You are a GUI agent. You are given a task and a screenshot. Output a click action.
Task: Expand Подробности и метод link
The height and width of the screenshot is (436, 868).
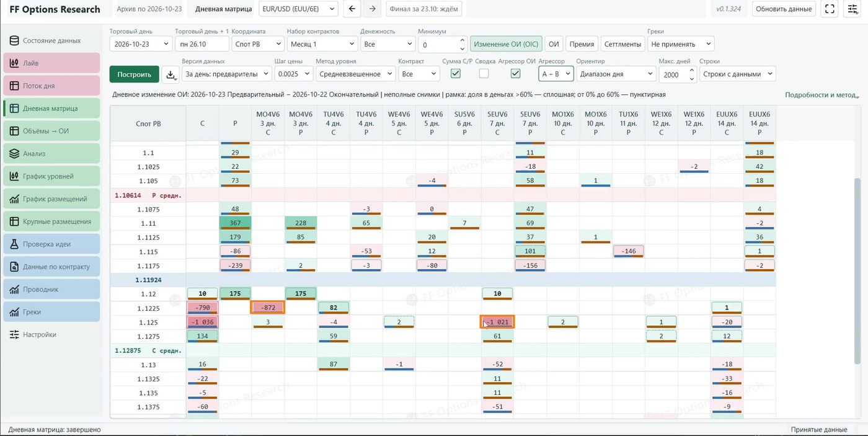pos(822,95)
